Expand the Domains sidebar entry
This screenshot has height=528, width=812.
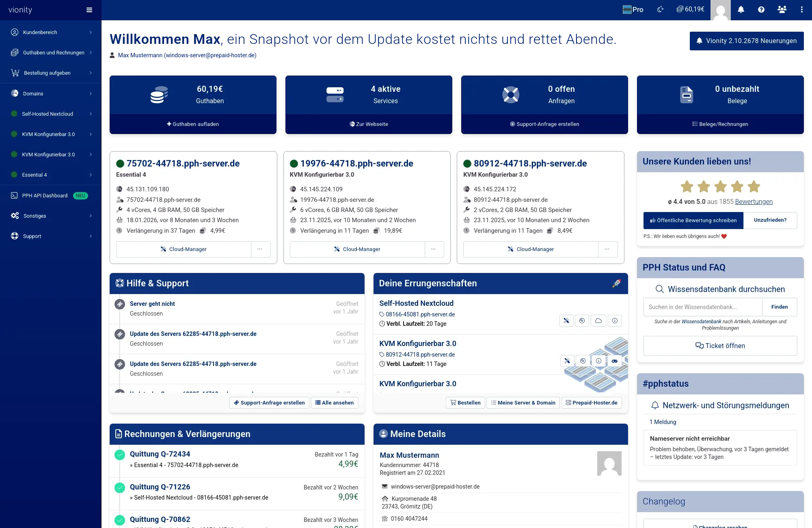click(51, 93)
